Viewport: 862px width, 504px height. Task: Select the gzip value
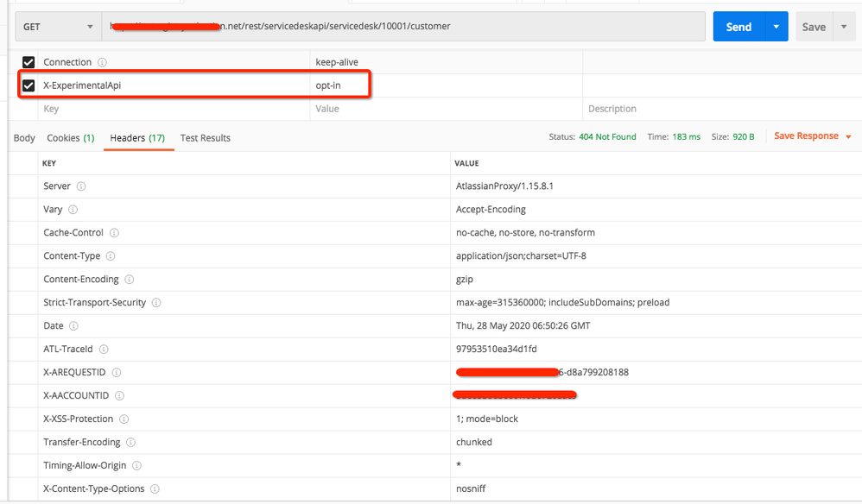tap(465, 280)
